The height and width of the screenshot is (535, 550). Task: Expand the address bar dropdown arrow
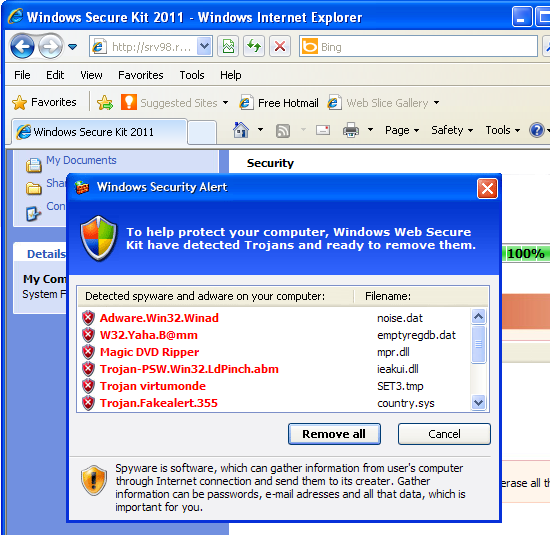tap(204, 46)
